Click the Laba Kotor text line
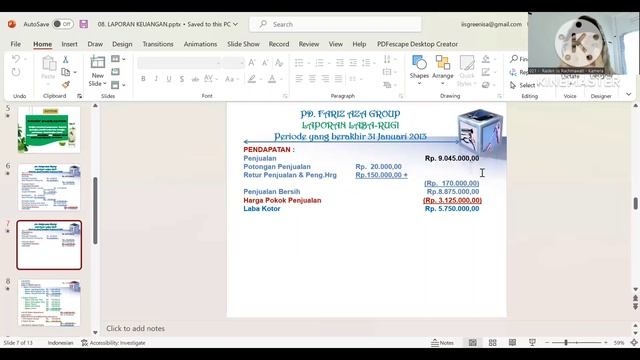Screen dimensions: 640x360 (262, 209)
